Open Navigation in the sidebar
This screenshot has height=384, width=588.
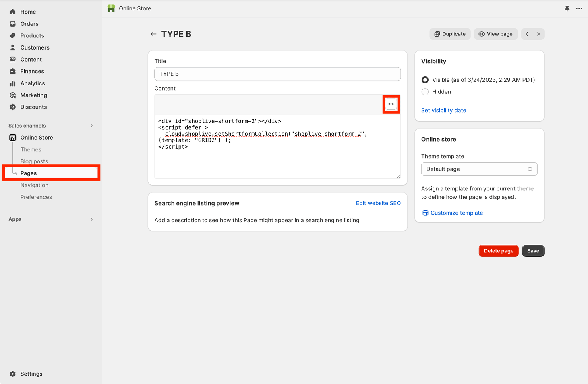(34, 185)
